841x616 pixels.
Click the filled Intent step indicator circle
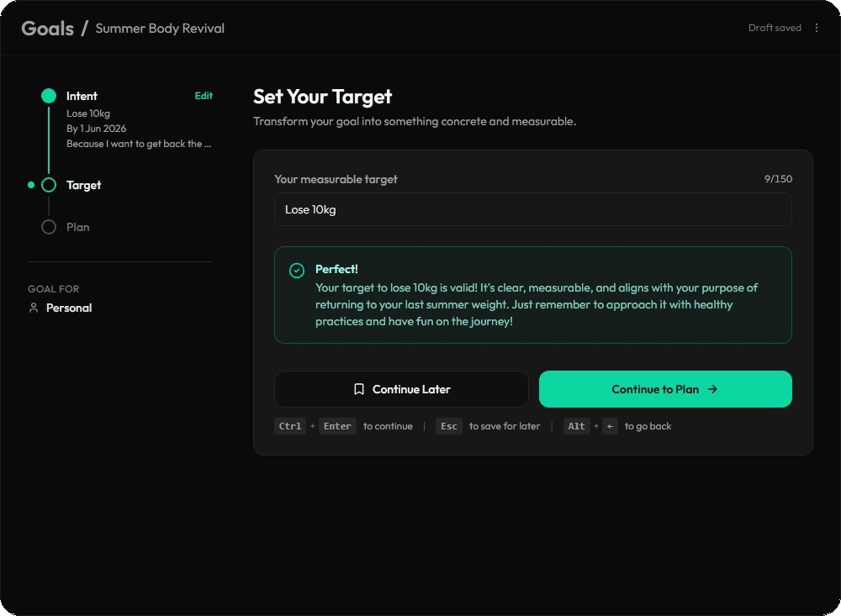coord(49,96)
